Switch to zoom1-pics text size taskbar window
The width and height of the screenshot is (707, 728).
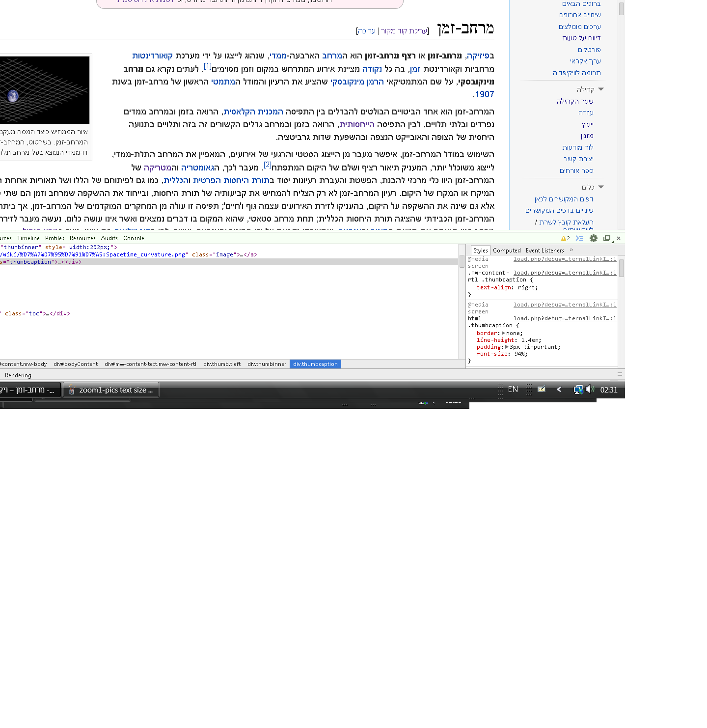(111, 390)
